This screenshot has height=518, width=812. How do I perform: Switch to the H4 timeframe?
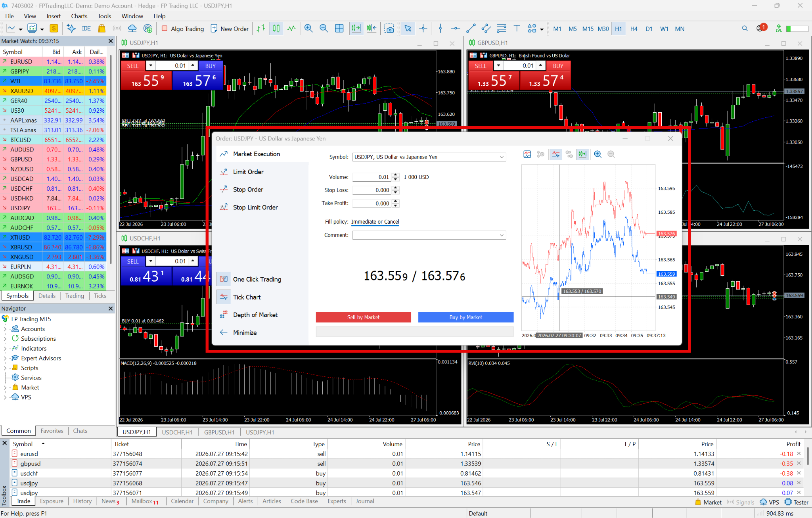[x=634, y=29]
